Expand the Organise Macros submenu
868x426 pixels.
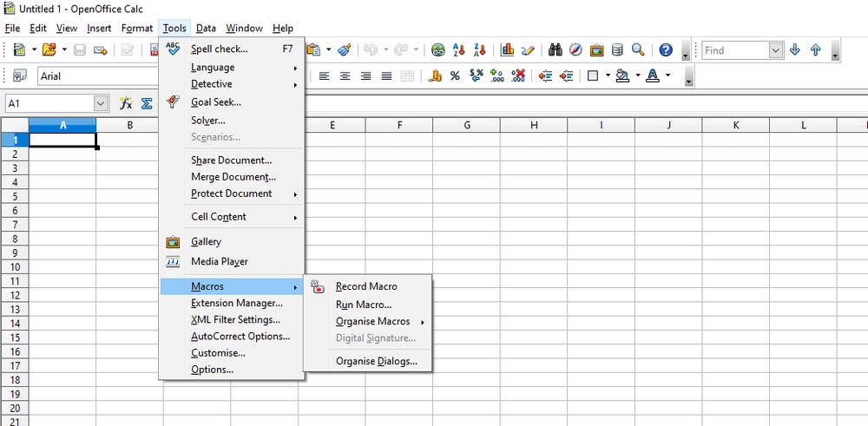coord(373,321)
